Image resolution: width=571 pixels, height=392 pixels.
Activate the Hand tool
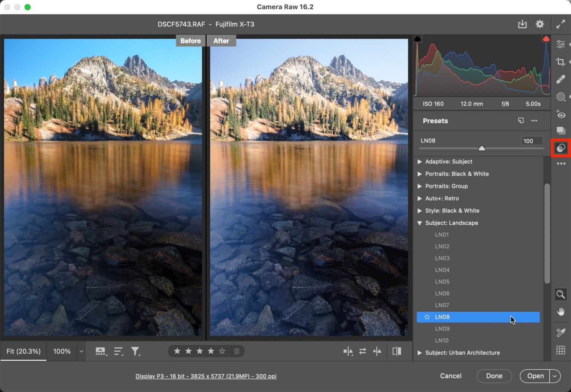click(x=561, y=312)
